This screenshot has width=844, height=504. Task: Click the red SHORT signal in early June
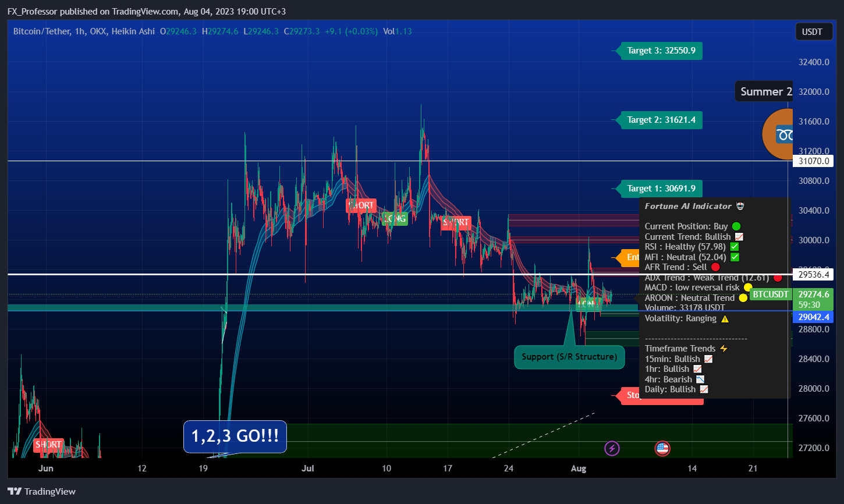pyautogui.click(x=48, y=445)
